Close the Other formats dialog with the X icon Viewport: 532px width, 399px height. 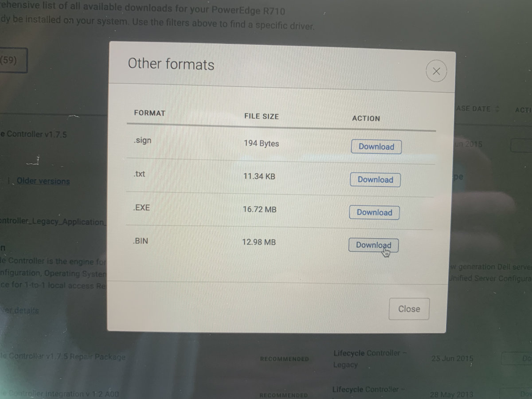436,71
